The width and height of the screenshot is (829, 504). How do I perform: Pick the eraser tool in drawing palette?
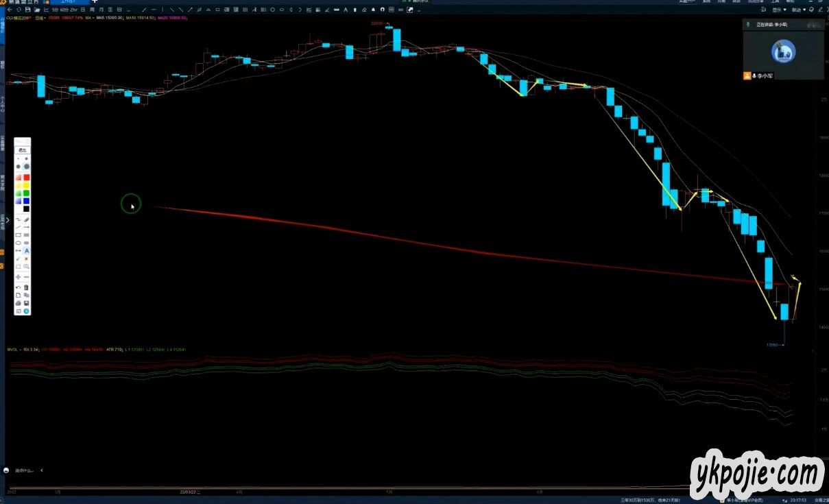point(27,219)
